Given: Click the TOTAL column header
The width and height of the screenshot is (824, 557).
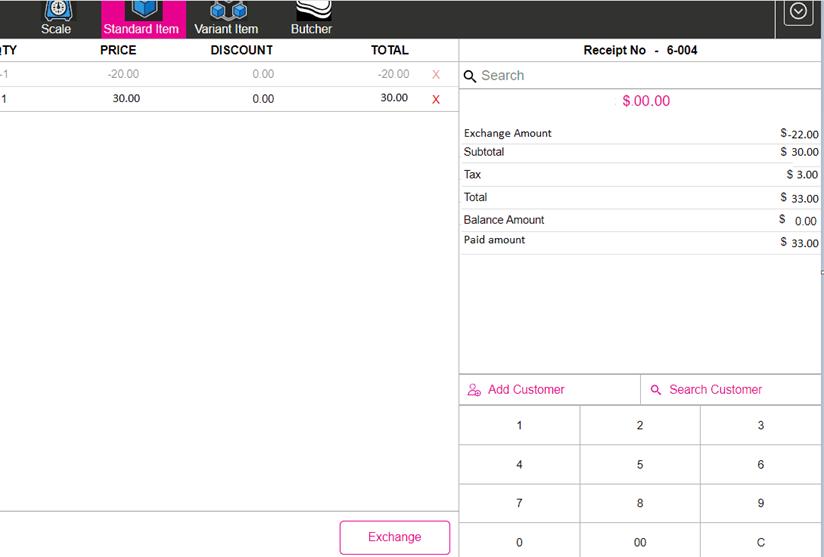Looking at the screenshot, I should point(389,50).
